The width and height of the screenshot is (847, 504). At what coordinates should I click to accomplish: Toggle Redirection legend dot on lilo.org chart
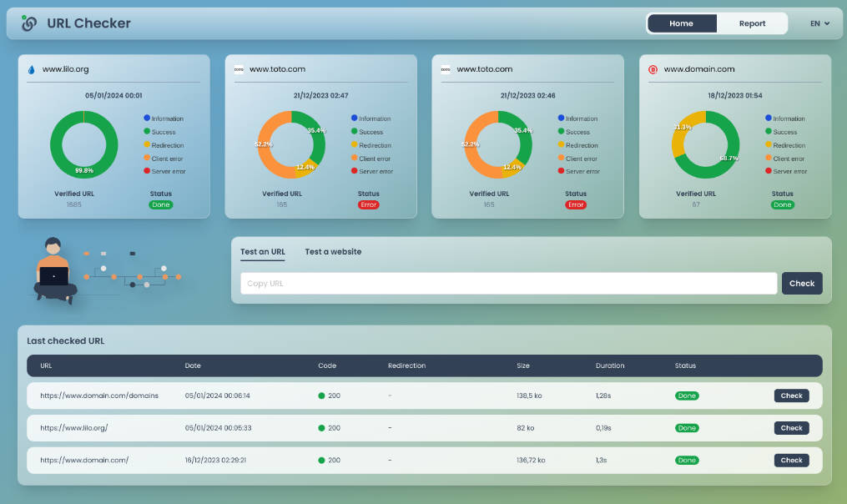[x=147, y=145]
